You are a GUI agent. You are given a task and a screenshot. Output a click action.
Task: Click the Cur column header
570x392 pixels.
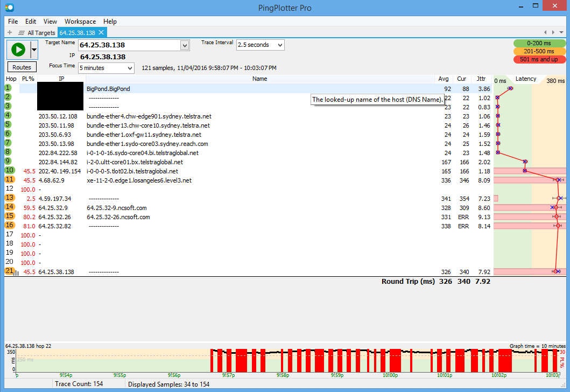click(462, 79)
